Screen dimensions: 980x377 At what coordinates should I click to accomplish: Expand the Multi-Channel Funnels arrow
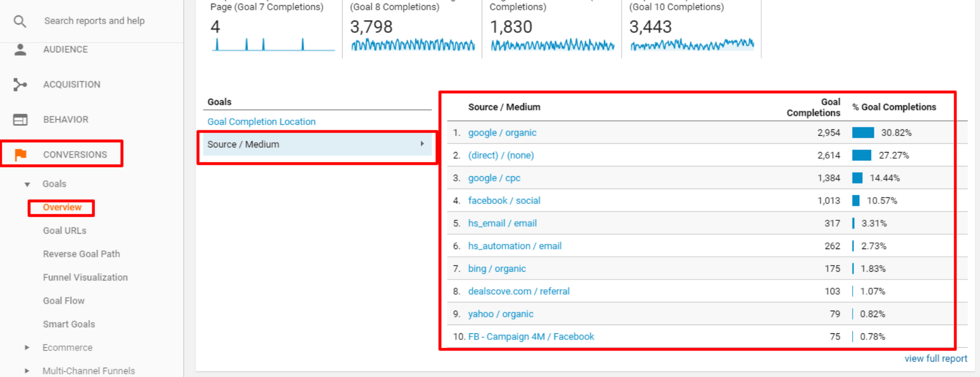tap(27, 371)
